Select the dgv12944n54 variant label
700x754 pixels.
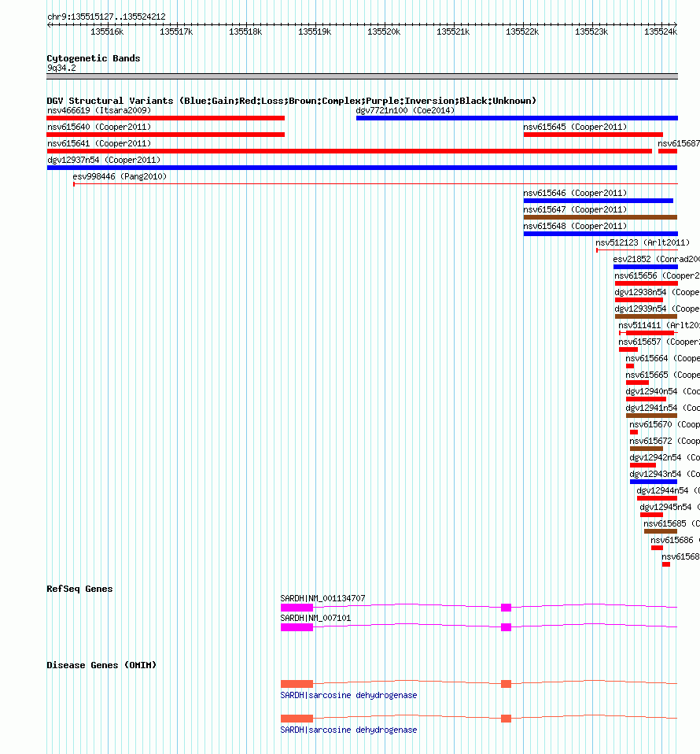pyautogui.click(x=669, y=490)
